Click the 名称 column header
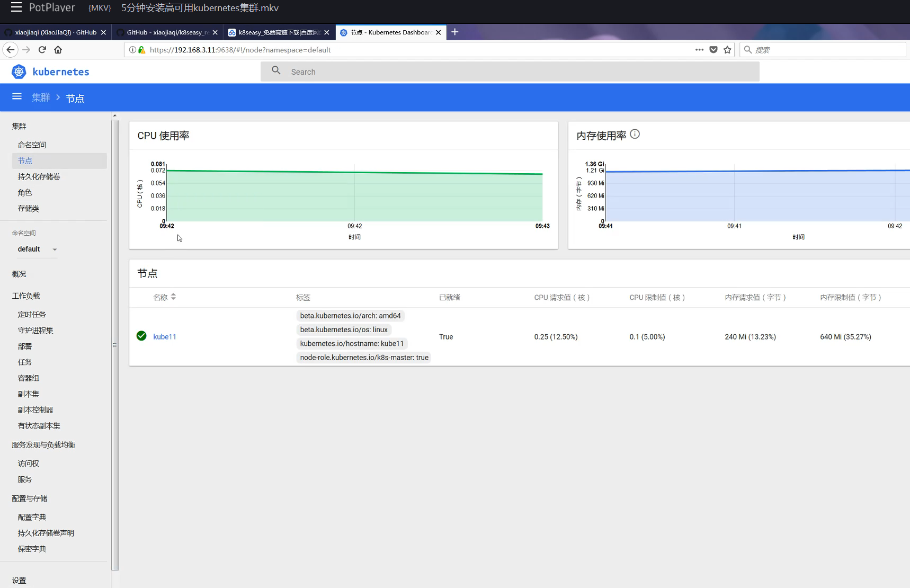 160,297
